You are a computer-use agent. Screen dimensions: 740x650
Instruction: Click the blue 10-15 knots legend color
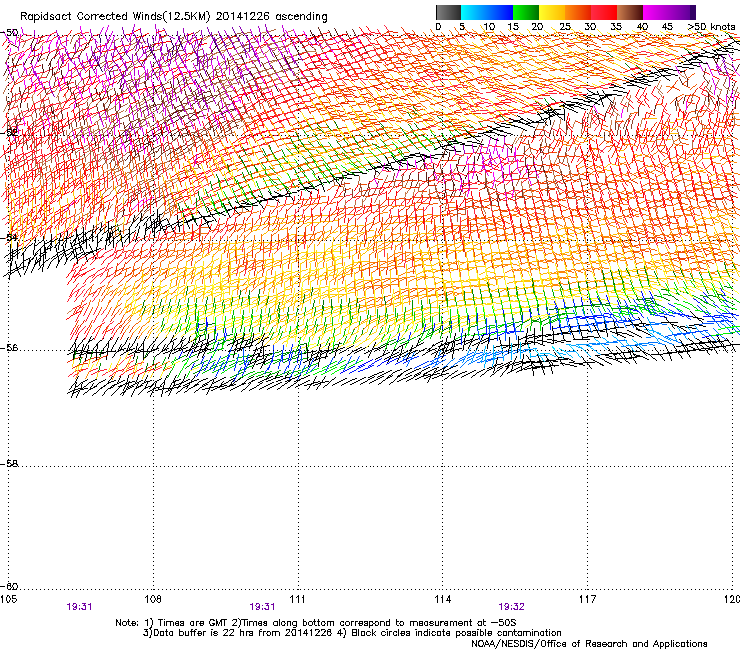pos(500,12)
